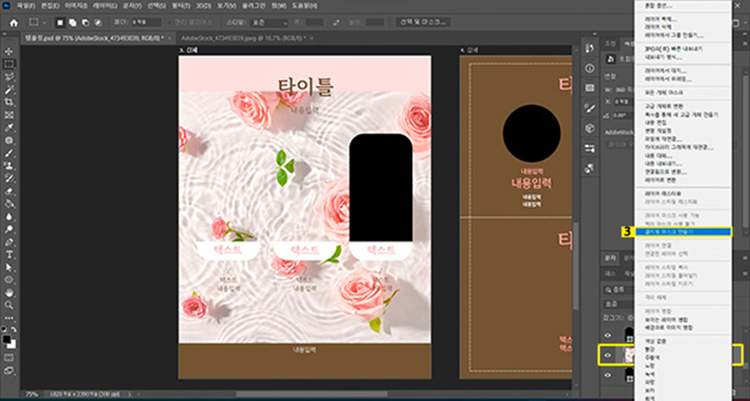Select the Rectangular Marquee tool in the toolbar
Image resolution: width=750 pixels, height=401 pixels.
click(9, 62)
